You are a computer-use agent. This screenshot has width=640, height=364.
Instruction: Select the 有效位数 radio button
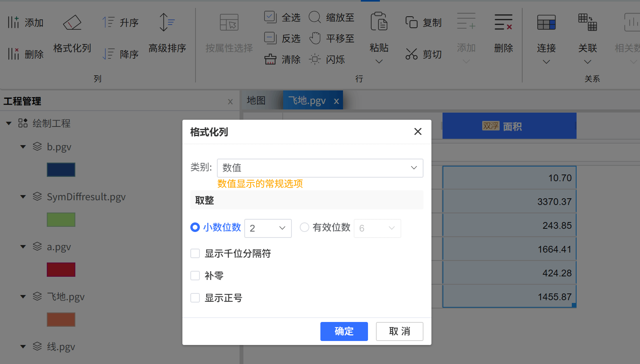point(305,227)
